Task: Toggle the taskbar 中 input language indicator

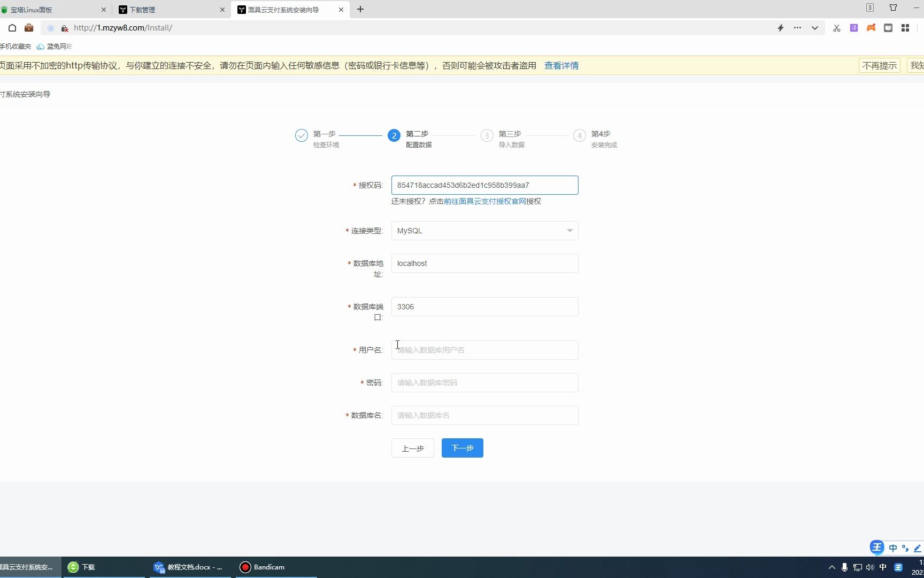Action: (883, 567)
